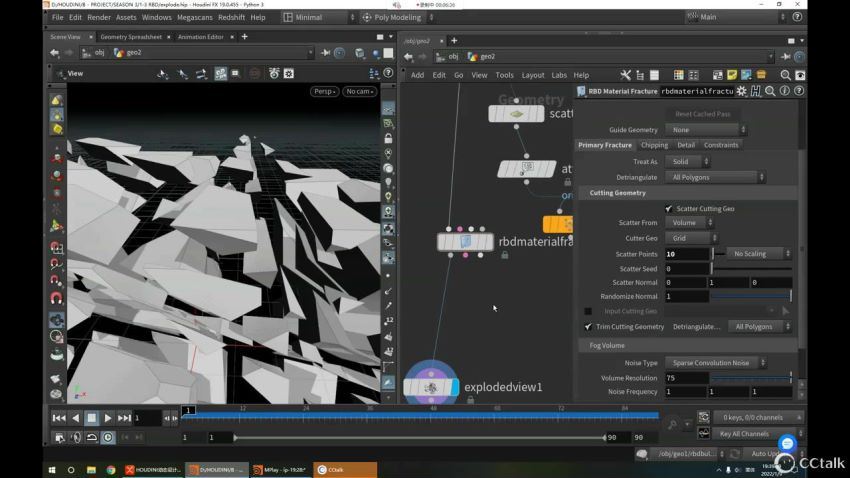
Task: Open the Cutter Geo Grid dropdown
Action: pos(692,238)
